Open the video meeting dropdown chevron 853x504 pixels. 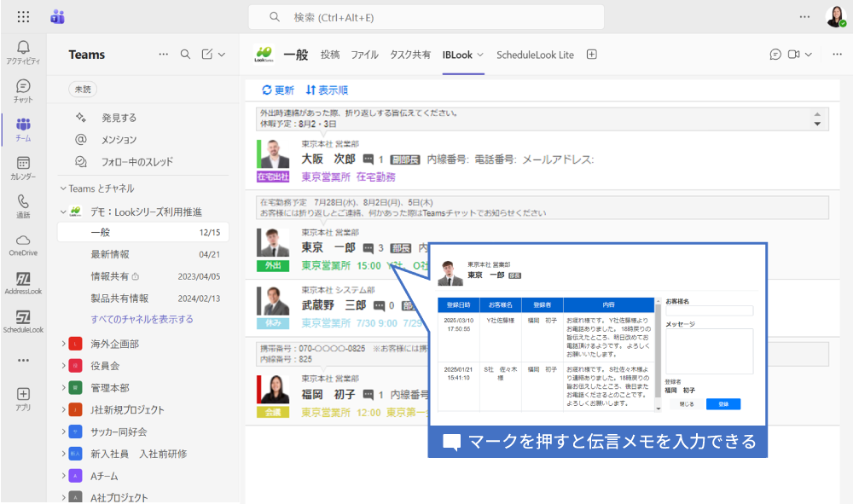(x=807, y=55)
